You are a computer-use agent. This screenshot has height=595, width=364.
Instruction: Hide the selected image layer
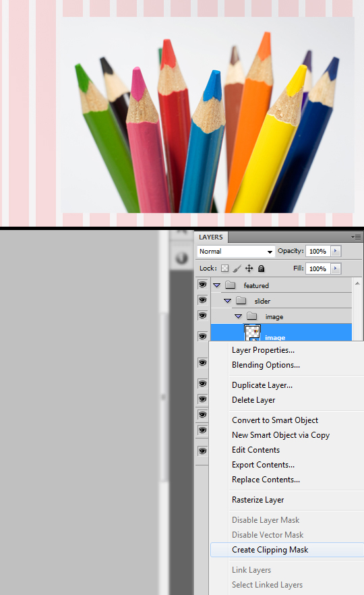coord(202,336)
